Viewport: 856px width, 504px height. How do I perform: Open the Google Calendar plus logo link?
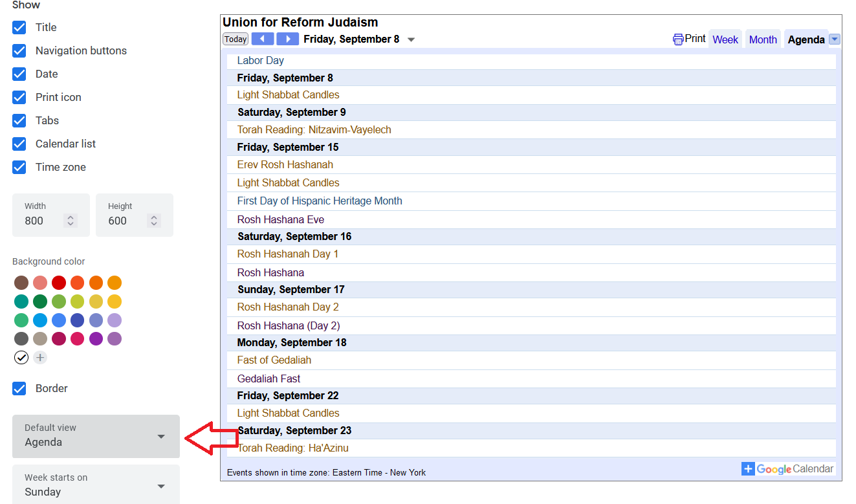coord(787,469)
